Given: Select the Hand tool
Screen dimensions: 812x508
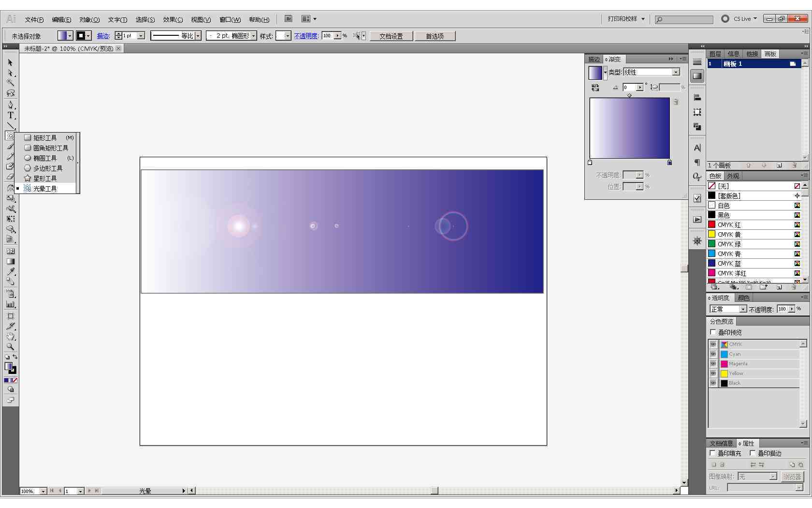Looking at the screenshot, I should [10, 336].
